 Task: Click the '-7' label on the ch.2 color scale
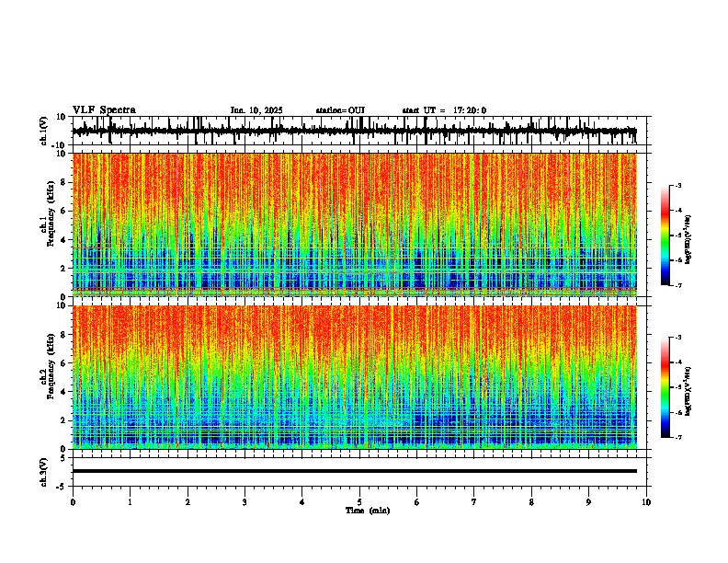[x=677, y=437]
